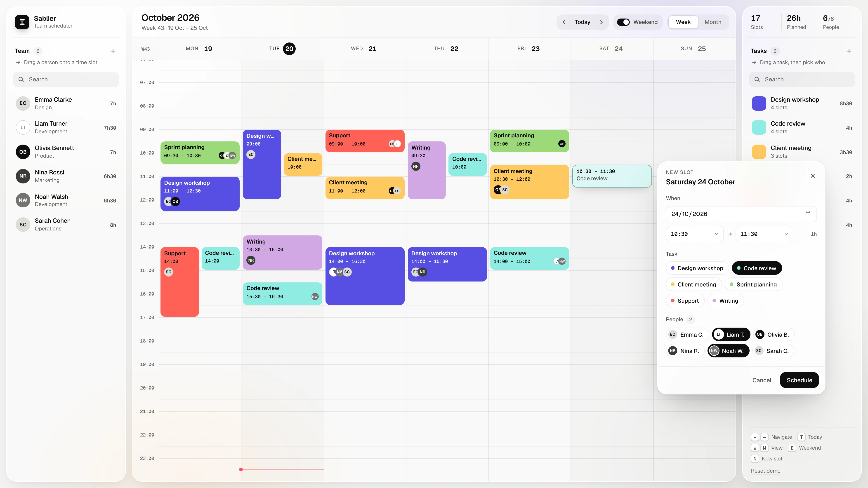Screen dimensions: 868x488
Task: Toggle the Weekend switch off
Action: [623, 22]
